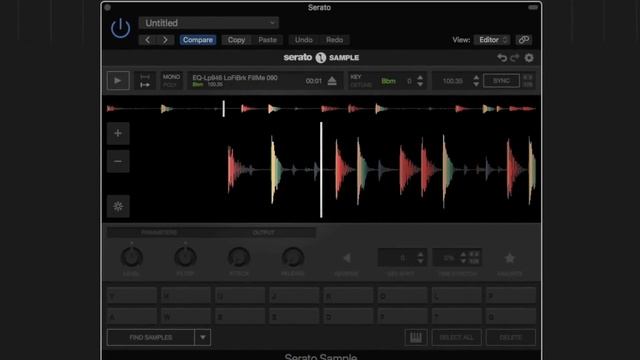Image resolution: width=640 pixels, height=360 pixels.
Task: Double the tempo with x2 button
Action: [x=528, y=77]
